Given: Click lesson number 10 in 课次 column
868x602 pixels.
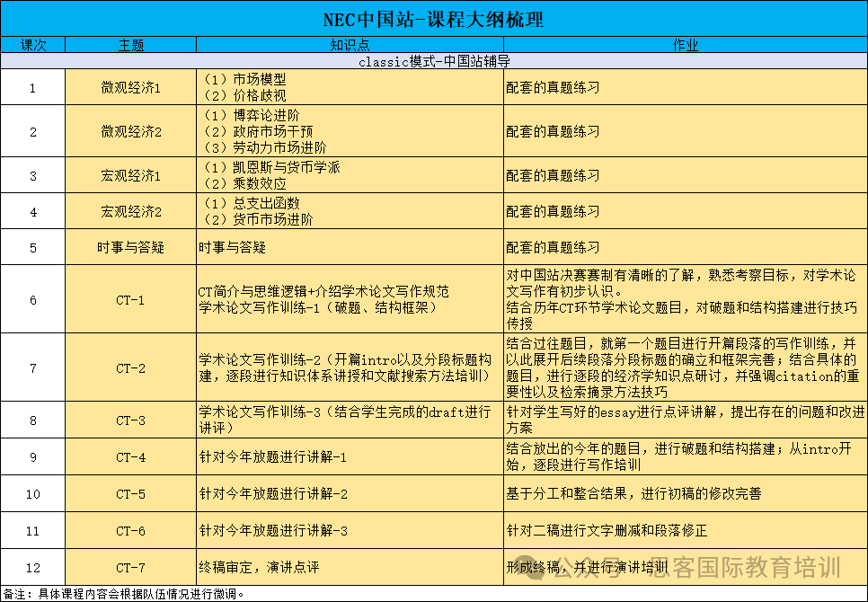Looking at the screenshot, I should click(x=32, y=494).
